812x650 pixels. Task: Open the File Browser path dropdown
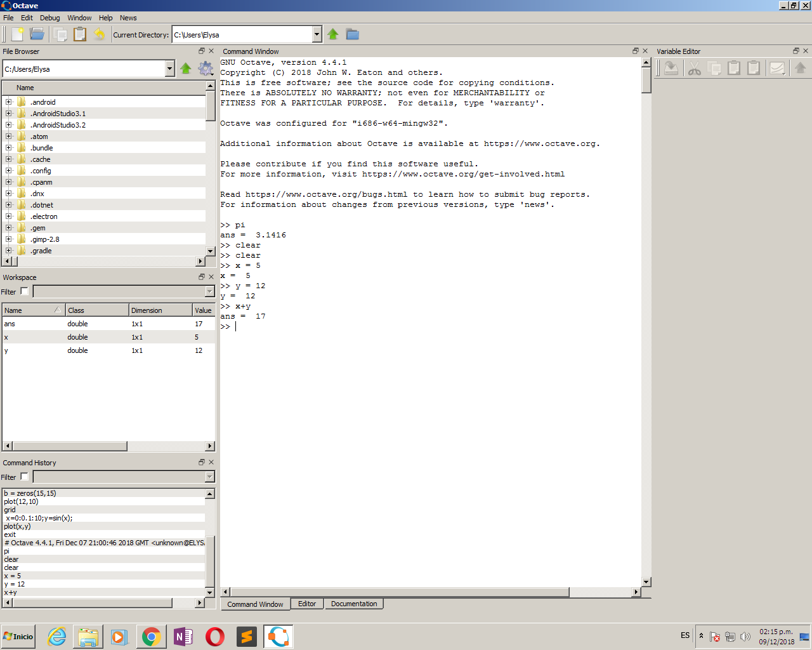(x=169, y=69)
